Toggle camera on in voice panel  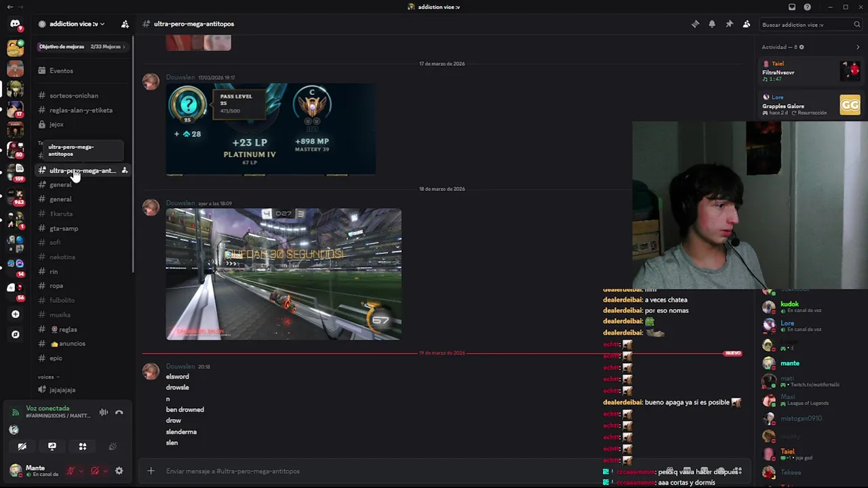point(22,447)
